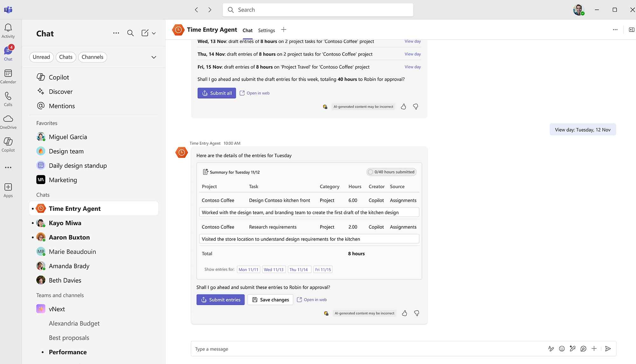Image resolution: width=636 pixels, height=364 pixels.
Task: Switch to the Settings tab
Action: coord(266,30)
